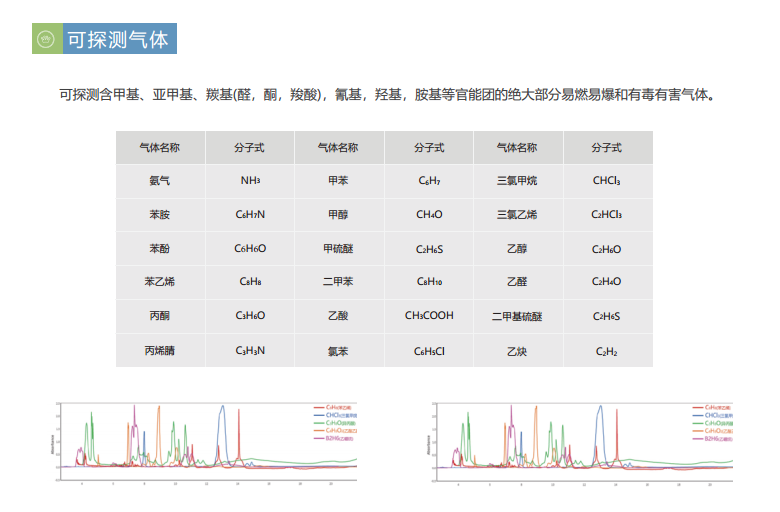Click 气体名称 header above 氨气

(x=160, y=148)
